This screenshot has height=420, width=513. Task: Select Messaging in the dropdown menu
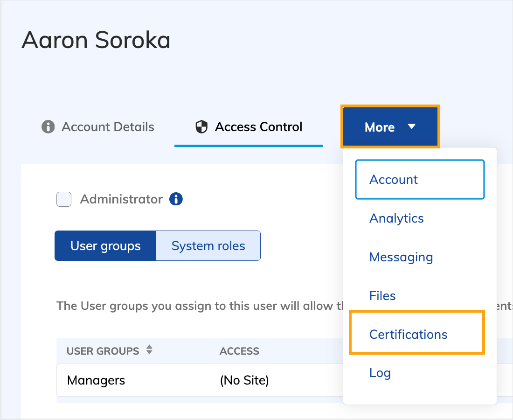coord(401,257)
